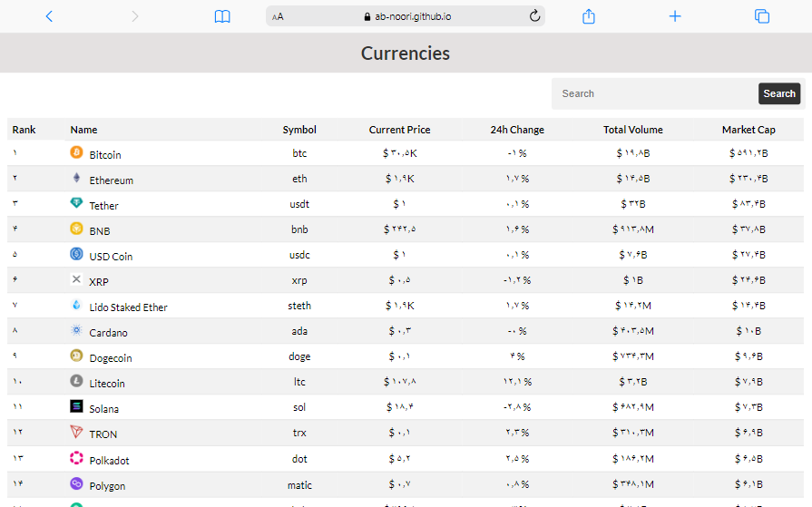Click the ada symbol cell
Viewport: 812px width, 507px height.
click(x=299, y=331)
